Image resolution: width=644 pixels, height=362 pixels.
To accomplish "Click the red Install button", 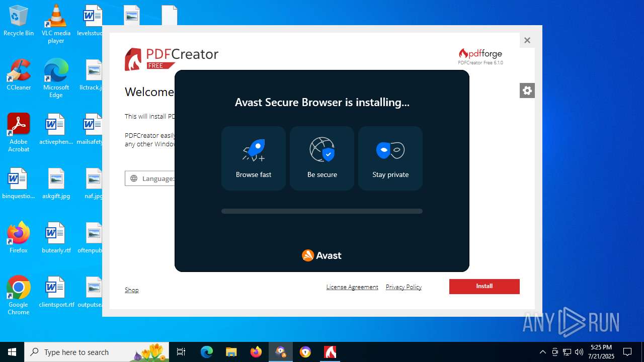I will click(485, 286).
